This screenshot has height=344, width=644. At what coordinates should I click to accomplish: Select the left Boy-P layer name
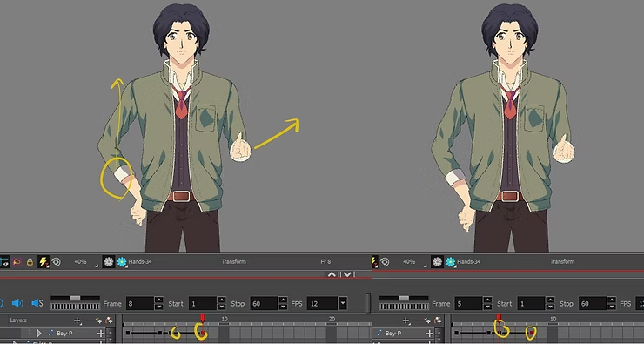pyautogui.click(x=64, y=334)
